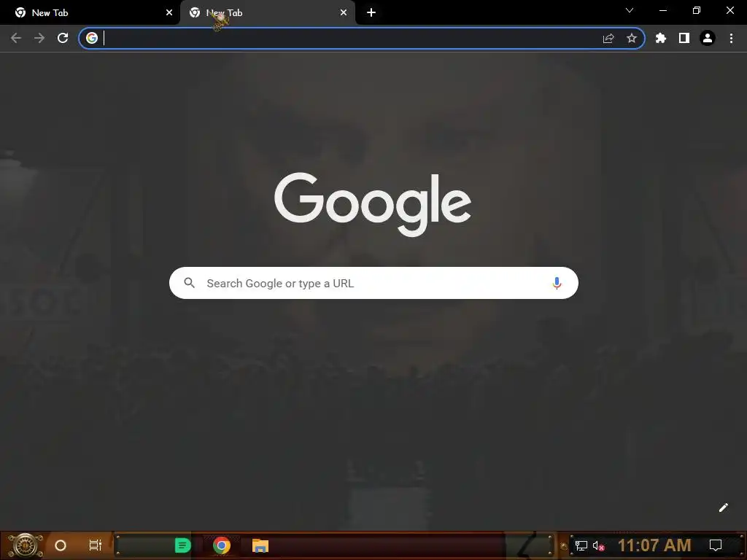The width and height of the screenshot is (747, 560).
Task: Reload the current page
Action: (x=63, y=38)
